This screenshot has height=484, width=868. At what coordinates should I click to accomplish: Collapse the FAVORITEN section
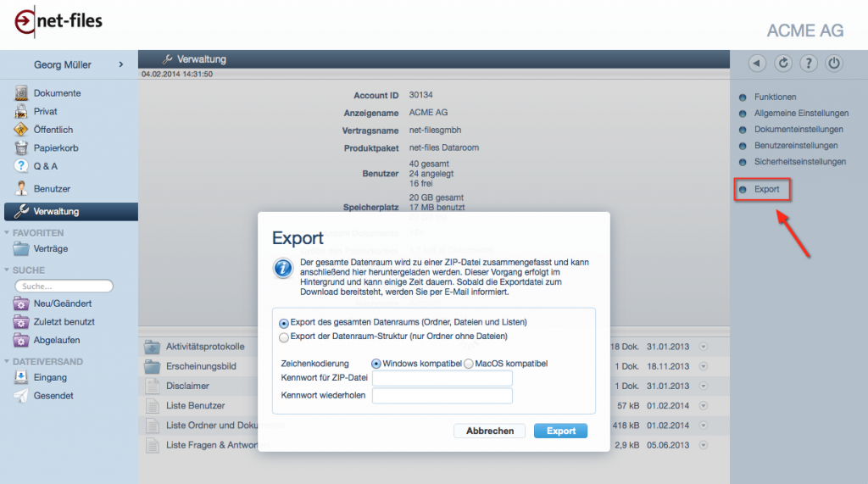tap(8, 232)
